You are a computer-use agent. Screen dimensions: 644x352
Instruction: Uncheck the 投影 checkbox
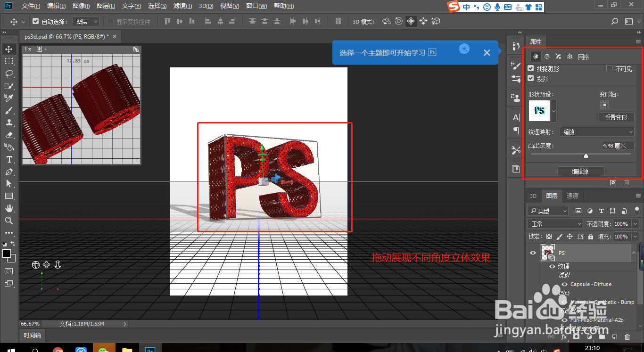tap(531, 79)
